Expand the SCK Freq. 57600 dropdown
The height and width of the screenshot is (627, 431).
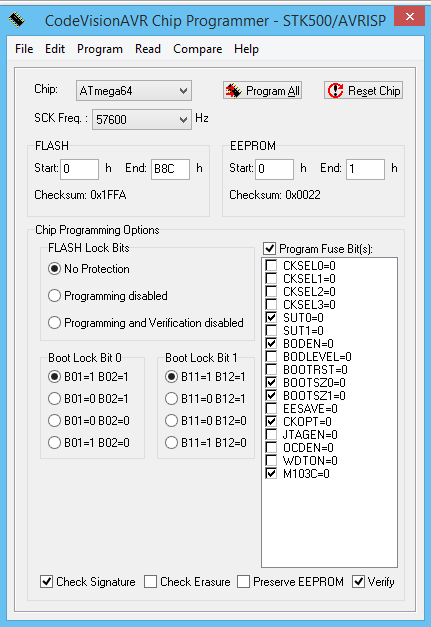click(142, 119)
